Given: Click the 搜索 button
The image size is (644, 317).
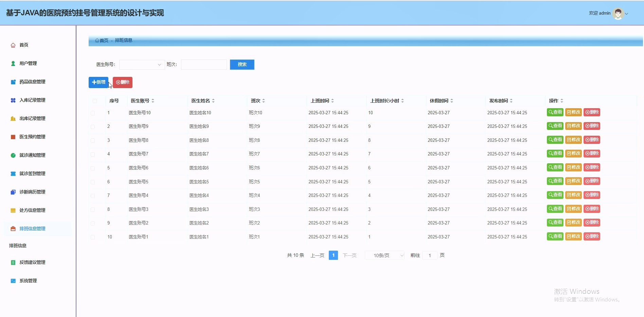Looking at the screenshot, I should (242, 65).
